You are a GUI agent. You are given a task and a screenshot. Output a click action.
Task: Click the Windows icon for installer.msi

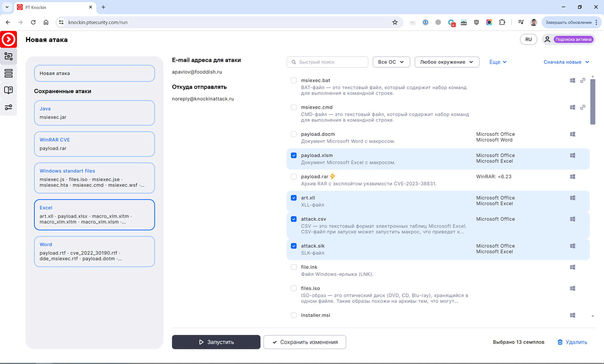[x=572, y=315]
